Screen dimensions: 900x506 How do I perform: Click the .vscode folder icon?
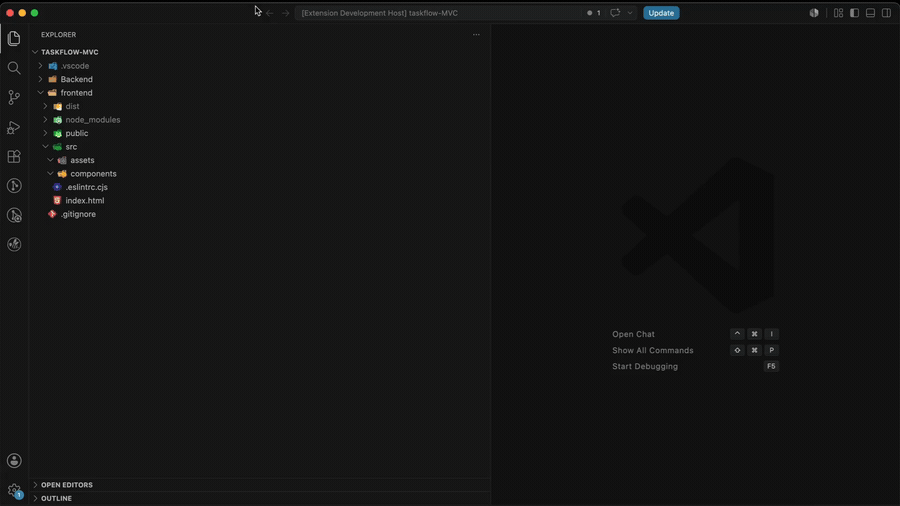[x=53, y=66]
